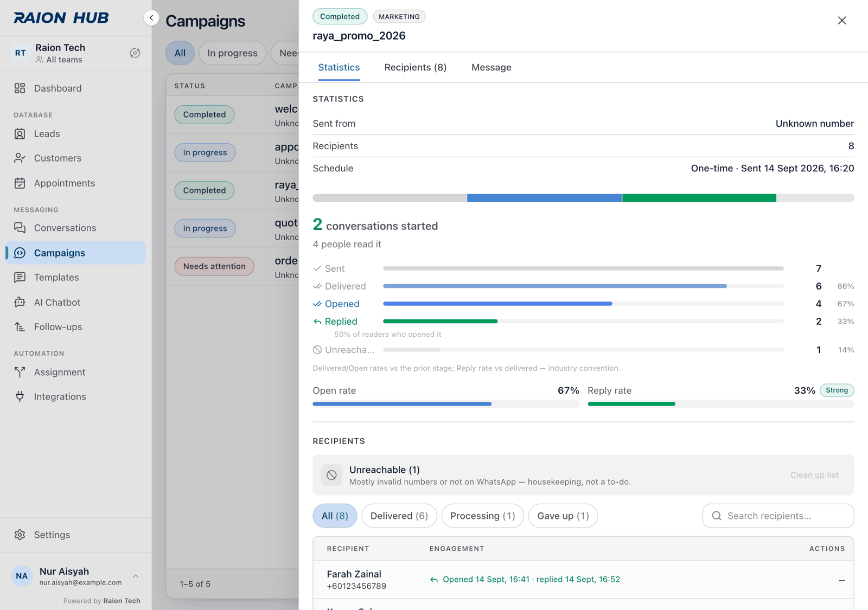This screenshot has height=610, width=868.
Task: Click the Clean up list button
Action: [814, 475]
